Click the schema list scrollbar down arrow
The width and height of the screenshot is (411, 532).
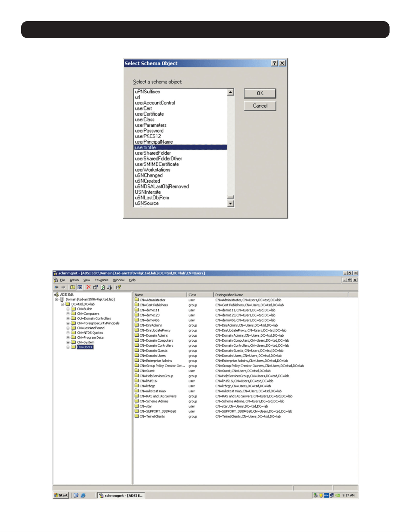point(230,203)
